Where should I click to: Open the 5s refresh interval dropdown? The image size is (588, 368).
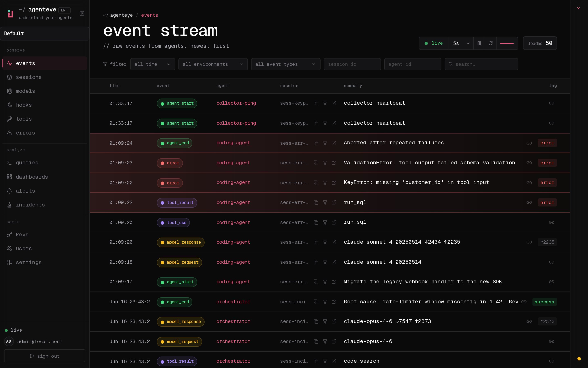click(x=461, y=43)
